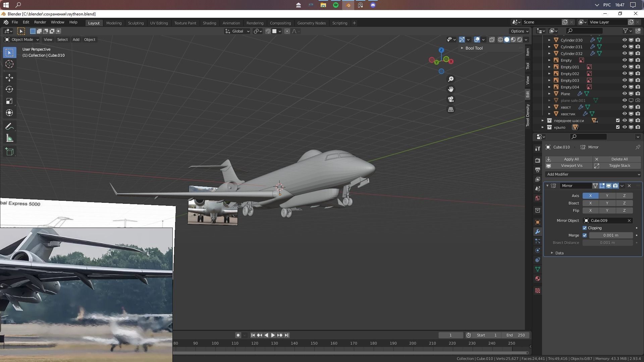
Task: Open the Options dropdown
Action: (519, 31)
